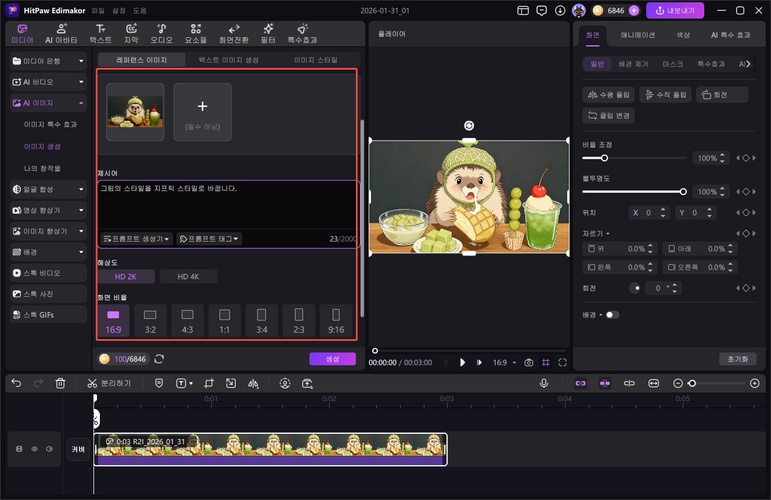Choose the 1:1 aspect ratio
This screenshot has height=500, width=771.
point(224,321)
